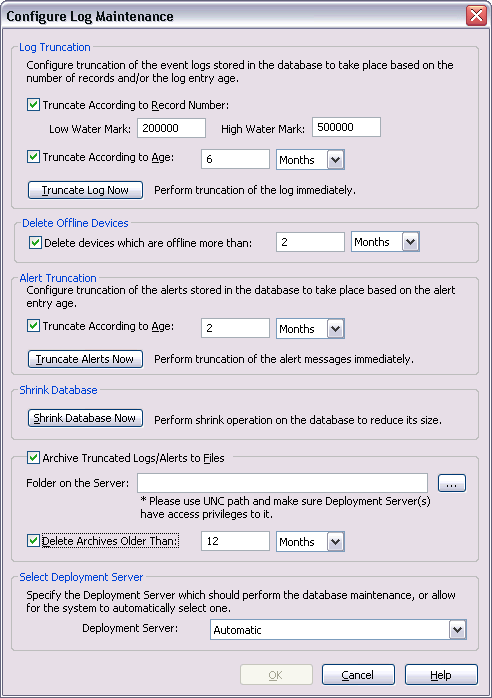Image resolution: width=492 pixels, height=698 pixels.
Task: Click the Cancel button
Action: [x=358, y=675]
